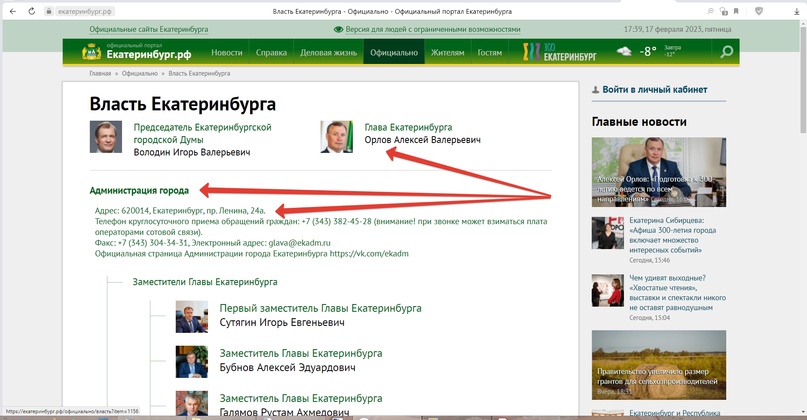Viewport: 807px width, 420px height.
Task: Click the browser back arrow
Action: click(11, 10)
